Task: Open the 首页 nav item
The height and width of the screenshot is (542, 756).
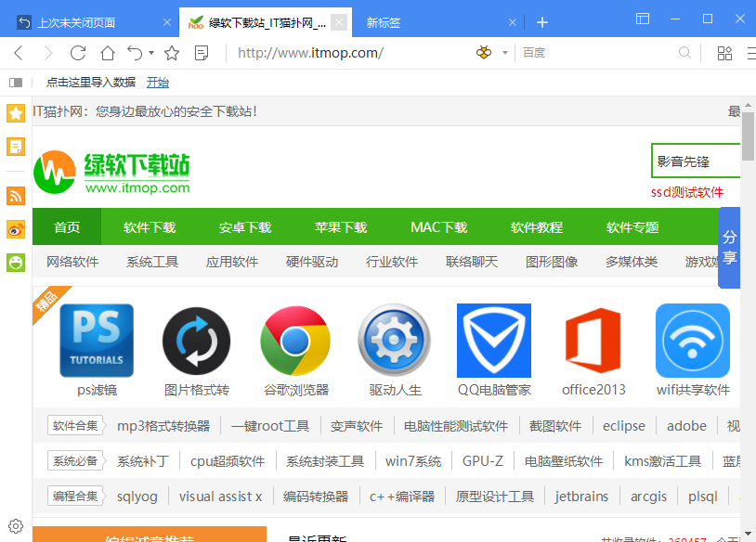Action: pos(67,227)
